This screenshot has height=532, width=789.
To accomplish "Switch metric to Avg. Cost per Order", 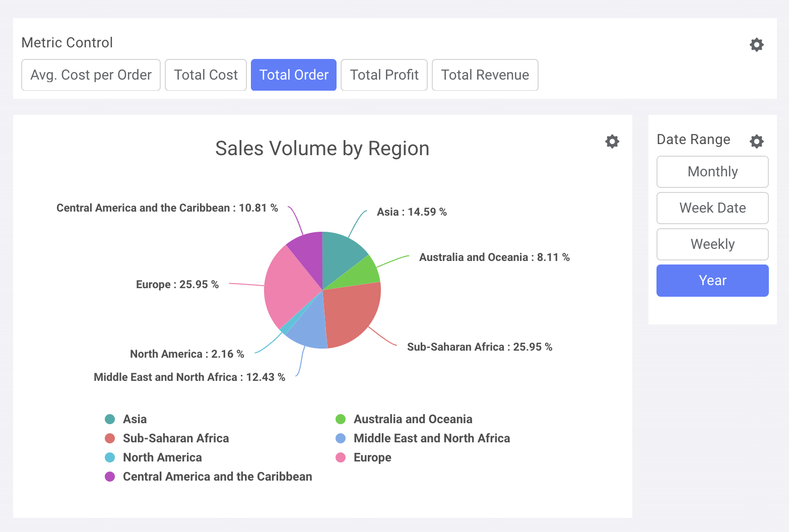I will point(91,75).
